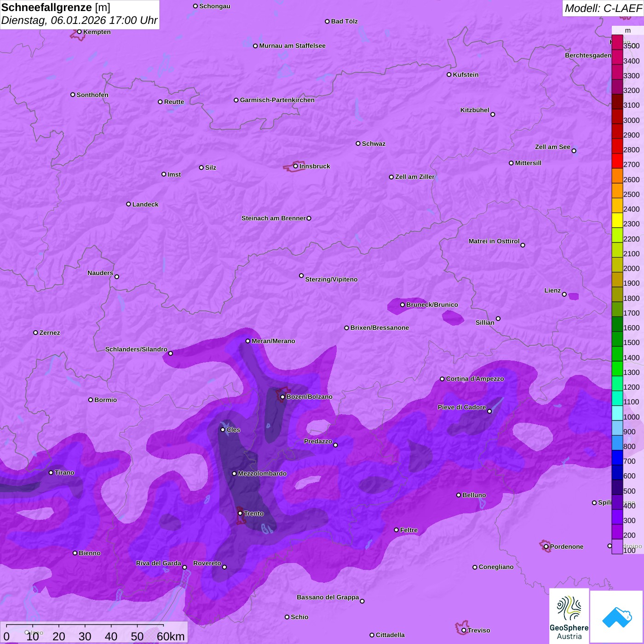This screenshot has width=644, height=644.
Task: Click the Bruneck/Brunico label
Action: pos(432,305)
